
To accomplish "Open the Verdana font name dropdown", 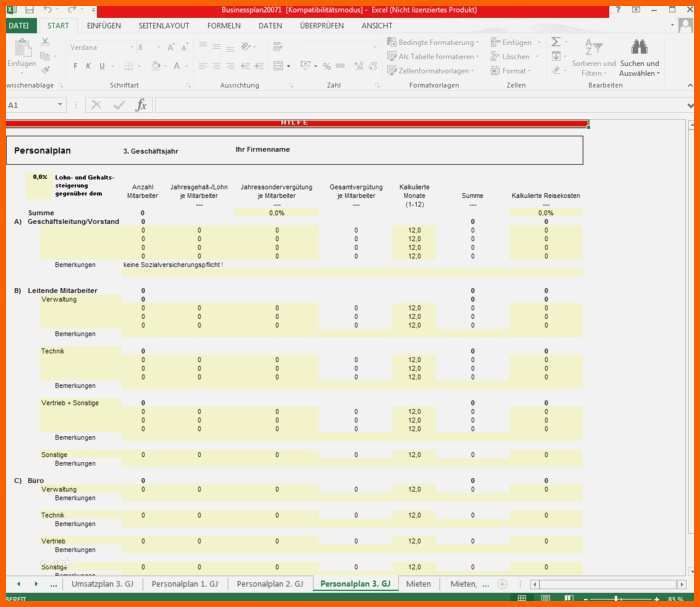I will pyautogui.click(x=99, y=47).
